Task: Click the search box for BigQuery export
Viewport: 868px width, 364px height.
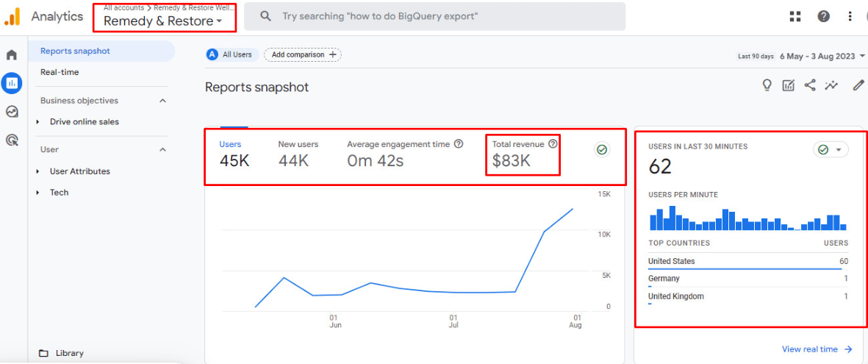Action: (434, 17)
